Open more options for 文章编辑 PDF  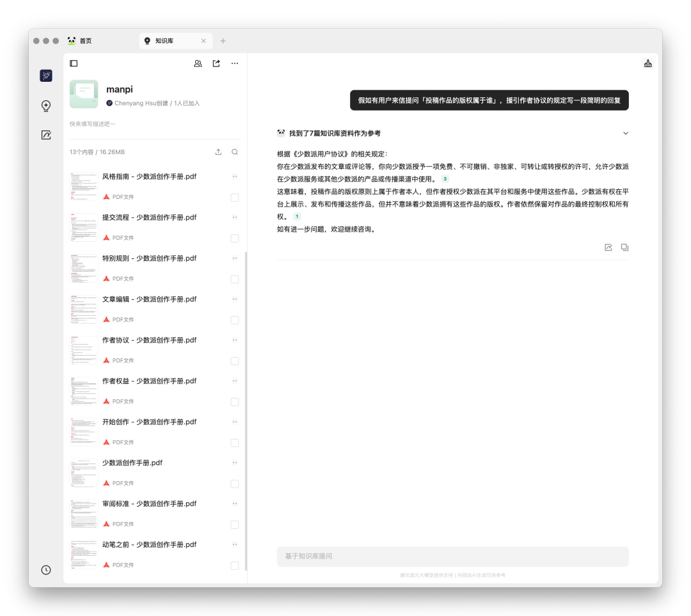[x=235, y=299]
